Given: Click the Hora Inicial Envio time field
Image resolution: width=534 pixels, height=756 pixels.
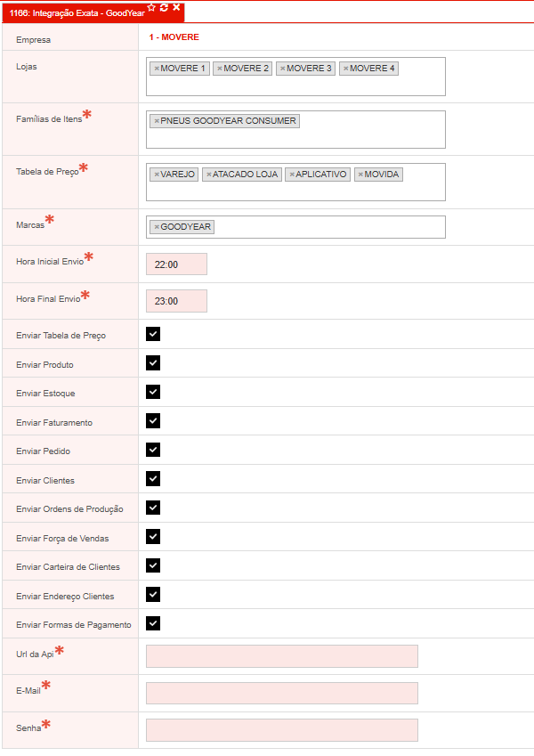Looking at the screenshot, I should click(x=176, y=264).
